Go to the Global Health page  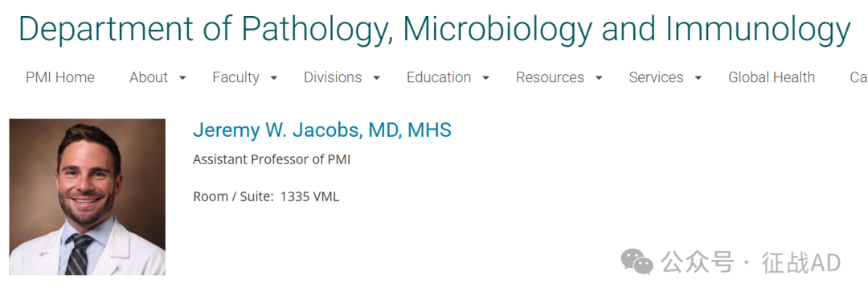click(772, 77)
